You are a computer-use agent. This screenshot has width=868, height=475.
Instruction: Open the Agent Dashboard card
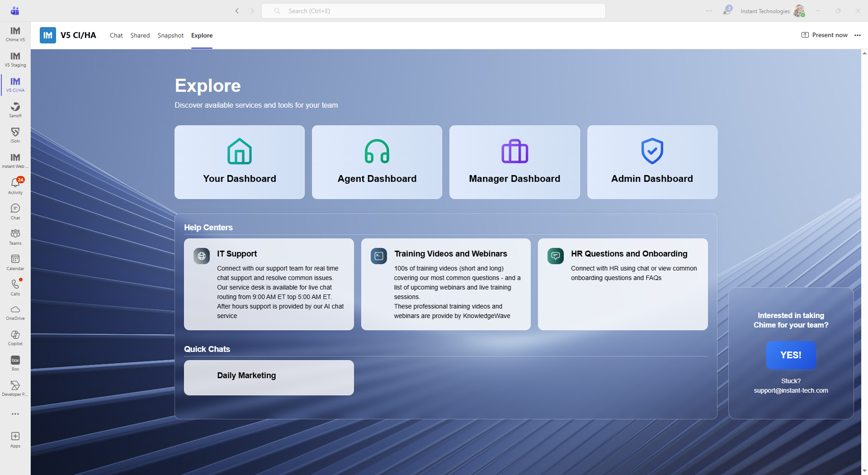click(x=377, y=162)
